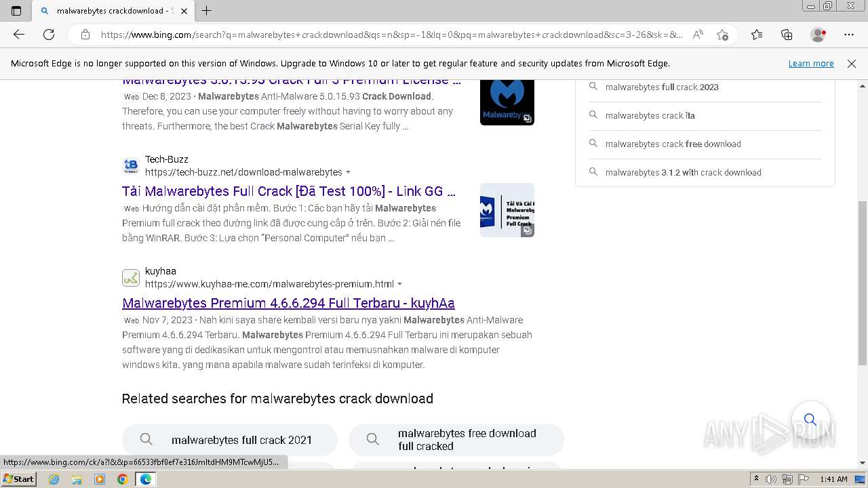Open Tải Malwarebytes Full Crack result
Screen dimensions: 868x488
pyautogui.click(x=289, y=191)
